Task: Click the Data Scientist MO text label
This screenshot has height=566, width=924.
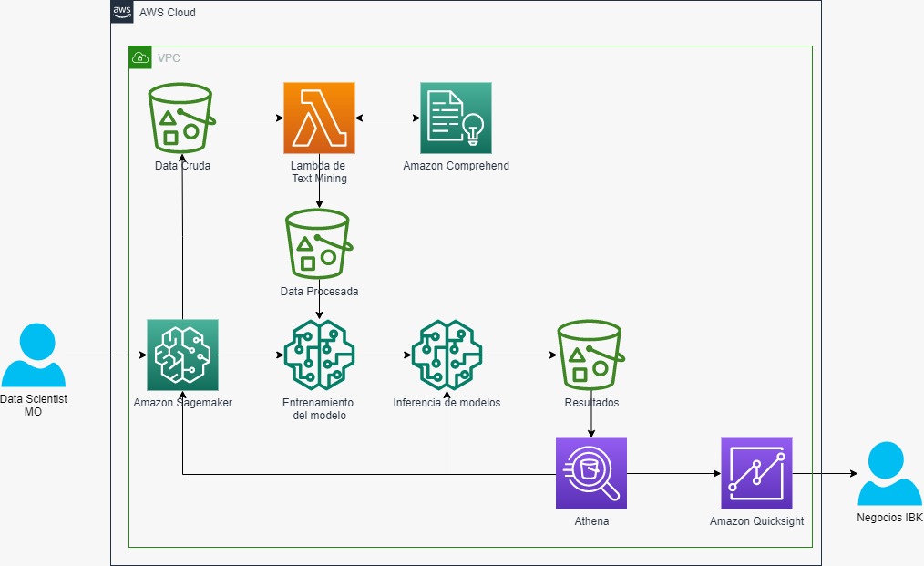Action: 34,405
